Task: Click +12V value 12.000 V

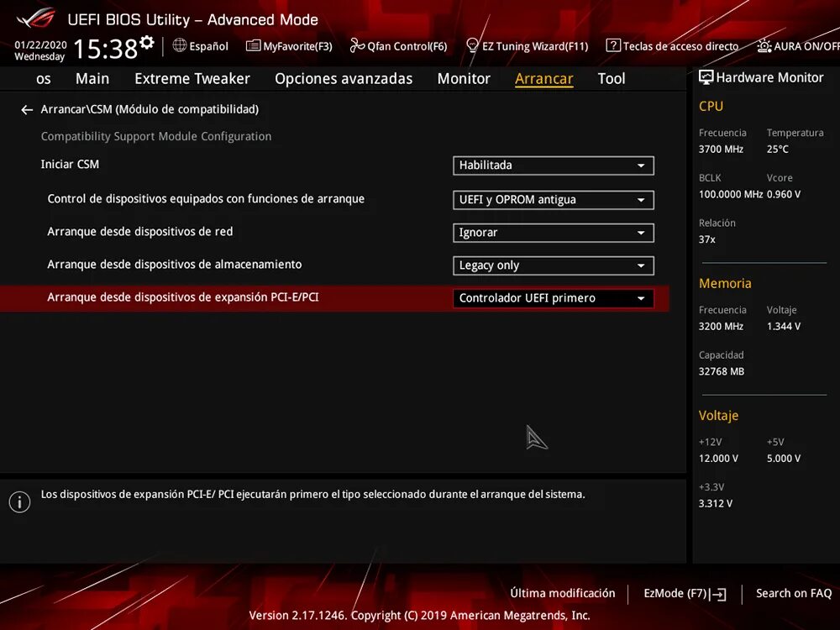Action: [718, 459]
